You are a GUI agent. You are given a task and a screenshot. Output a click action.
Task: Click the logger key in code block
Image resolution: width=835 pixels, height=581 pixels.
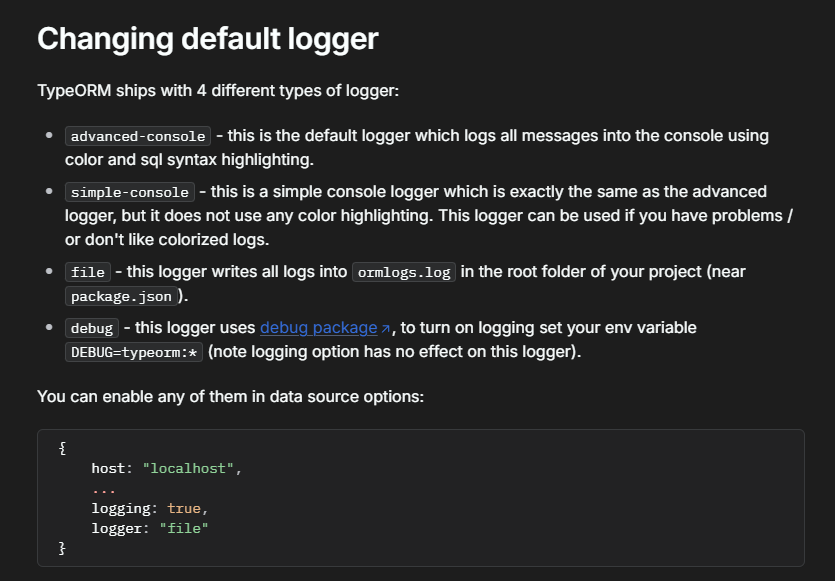[x=117, y=528]
